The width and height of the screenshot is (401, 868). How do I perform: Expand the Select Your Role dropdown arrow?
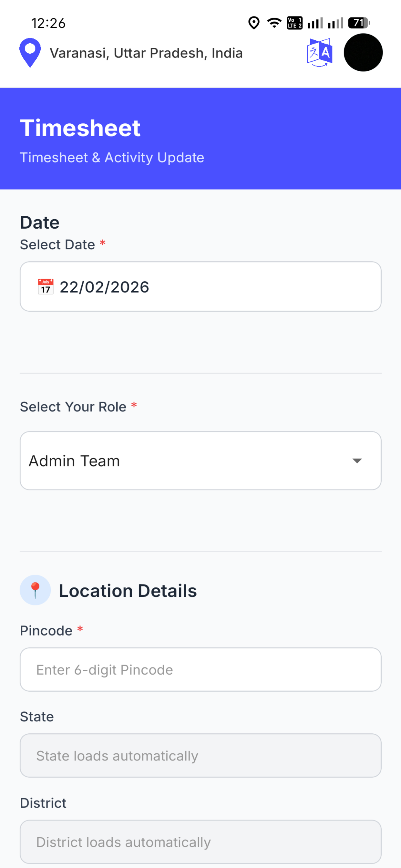(357, 460)
